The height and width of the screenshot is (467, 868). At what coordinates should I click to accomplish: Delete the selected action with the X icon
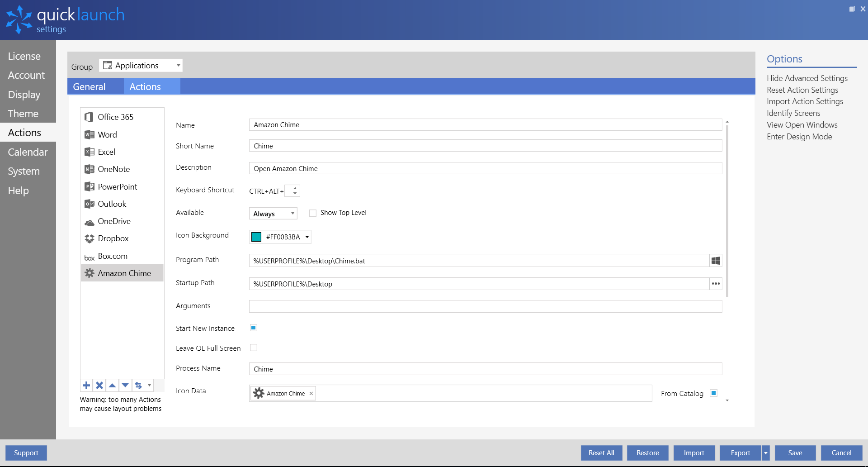coord(99,386)
